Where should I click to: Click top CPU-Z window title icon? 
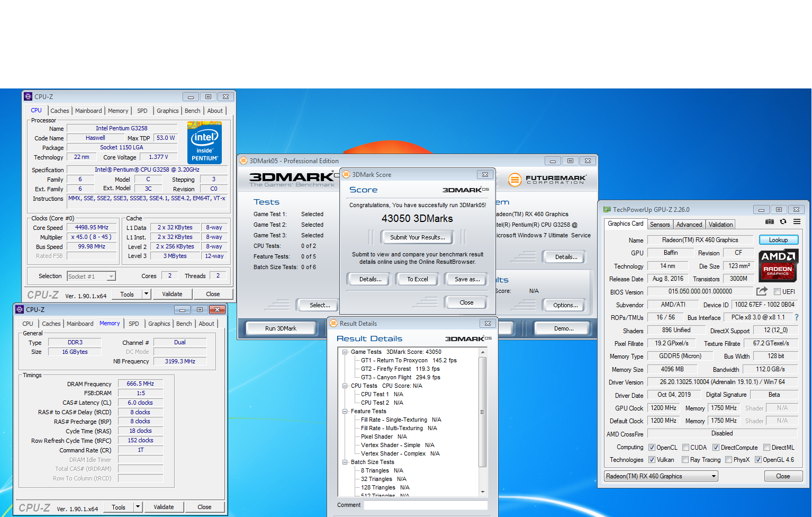click(x=29, y=96)
